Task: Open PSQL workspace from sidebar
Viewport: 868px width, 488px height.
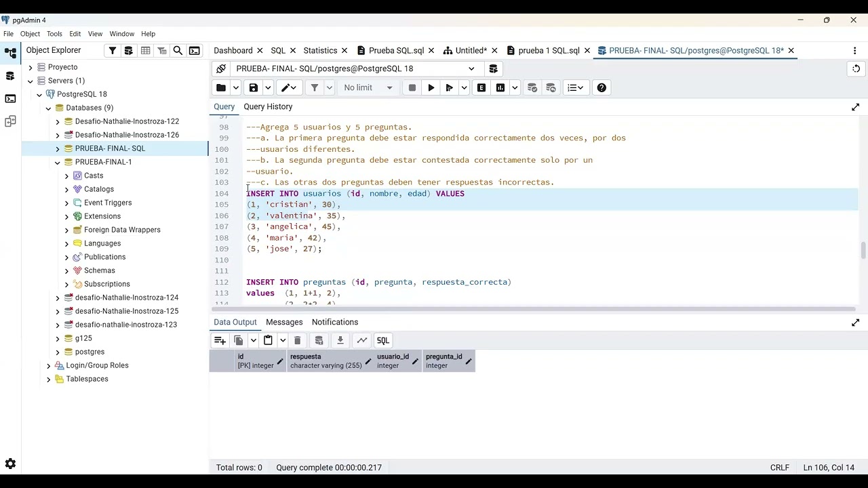Action: pos(10,99)
